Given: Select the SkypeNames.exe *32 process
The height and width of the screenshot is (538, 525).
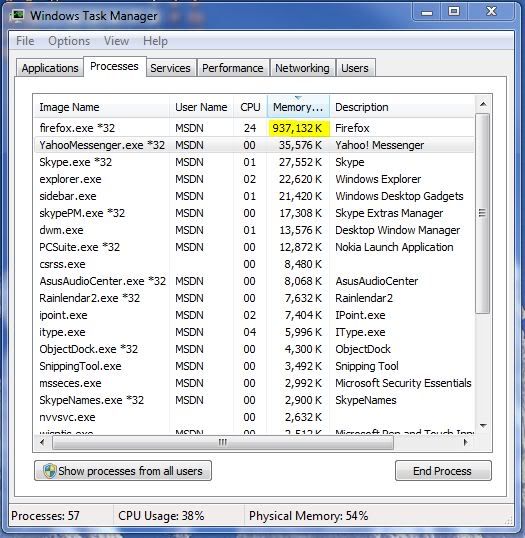Looking at the screenshot, I should pos(254,400).
